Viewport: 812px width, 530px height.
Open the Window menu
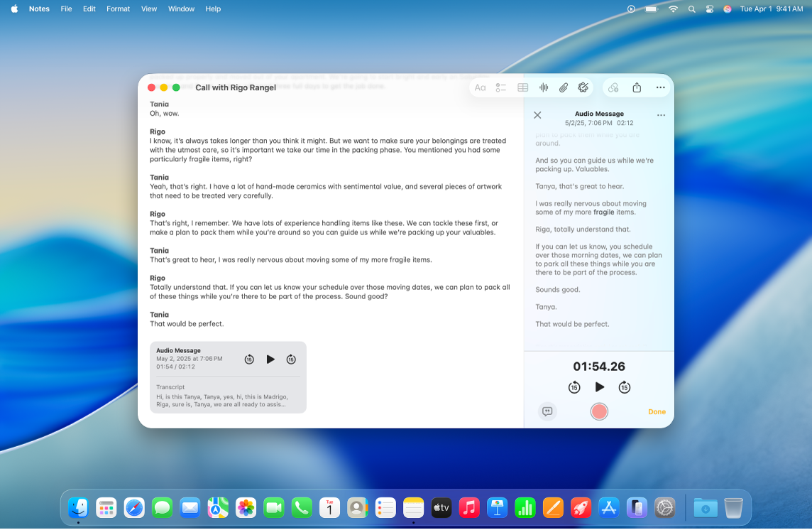point(181,9)
